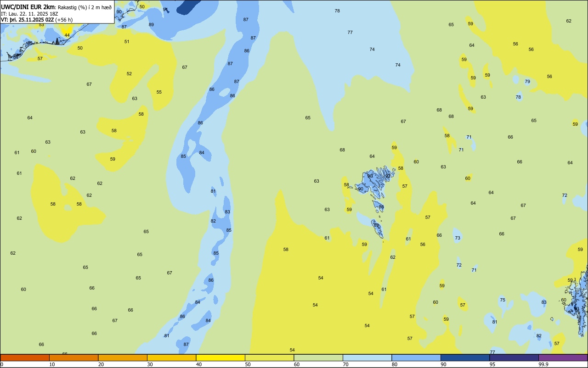
Task: Click the map value 91
Action: pos(165,9)
